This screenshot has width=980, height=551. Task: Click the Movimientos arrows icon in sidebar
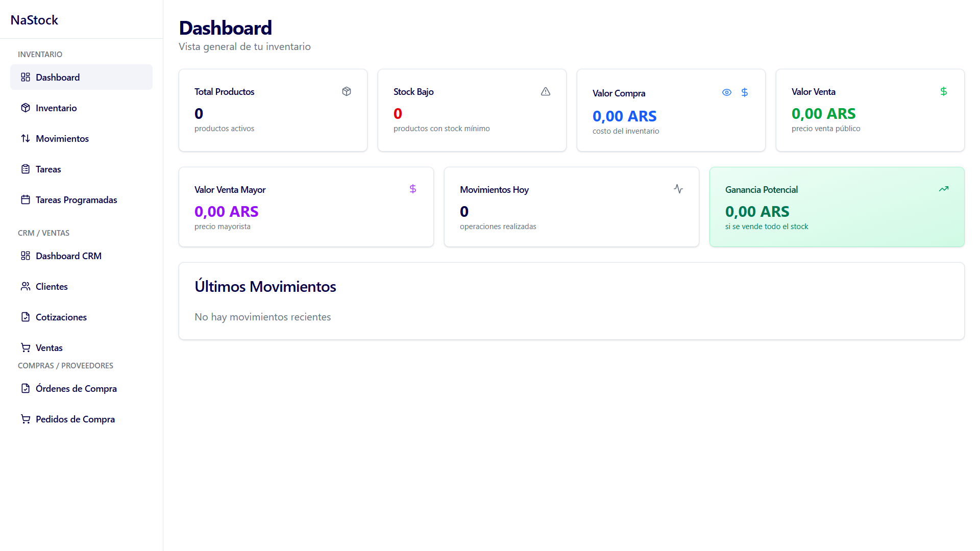point(26,138)
